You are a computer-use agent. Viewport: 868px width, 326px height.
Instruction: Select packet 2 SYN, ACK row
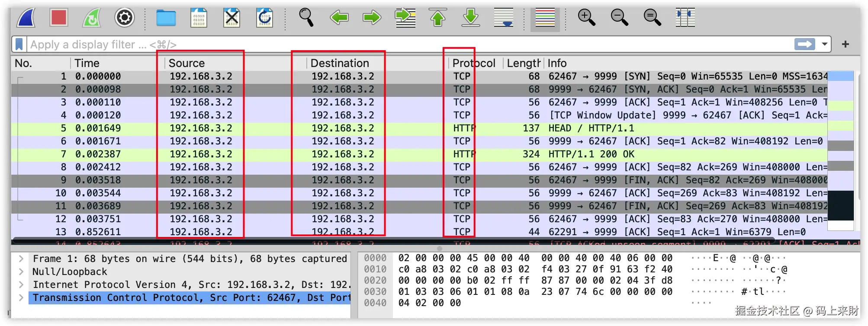coord(419,89)
